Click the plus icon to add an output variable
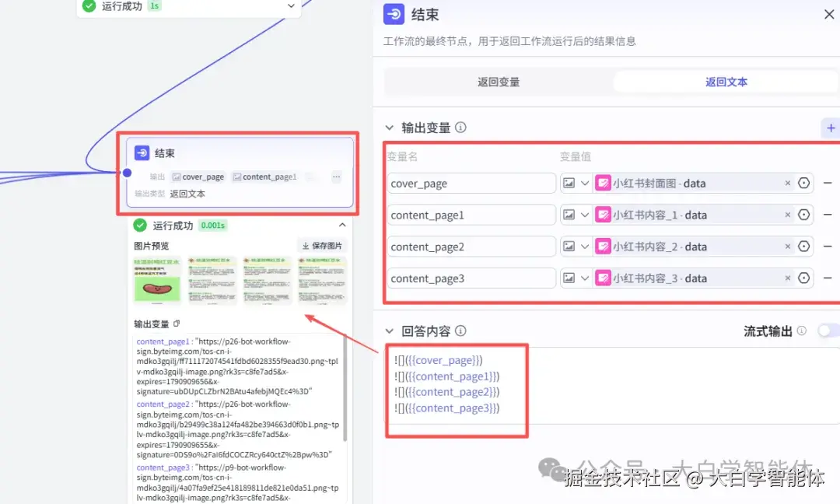This screenshot has height=504, width=840. pyautogui.click(x=831, y=128)
